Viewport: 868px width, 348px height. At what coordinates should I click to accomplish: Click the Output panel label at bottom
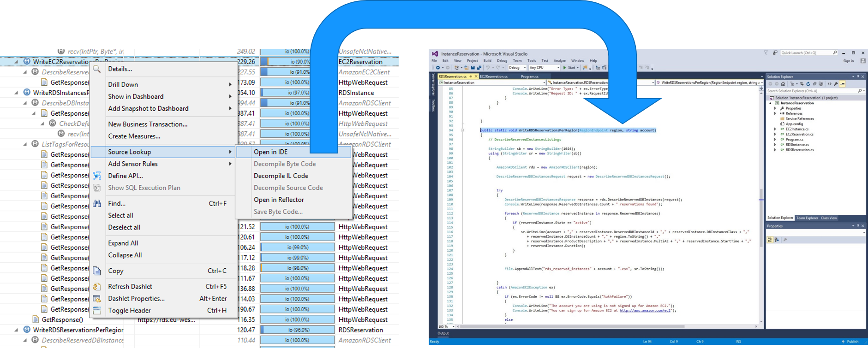pyautogui.click(x=443, y=333)
